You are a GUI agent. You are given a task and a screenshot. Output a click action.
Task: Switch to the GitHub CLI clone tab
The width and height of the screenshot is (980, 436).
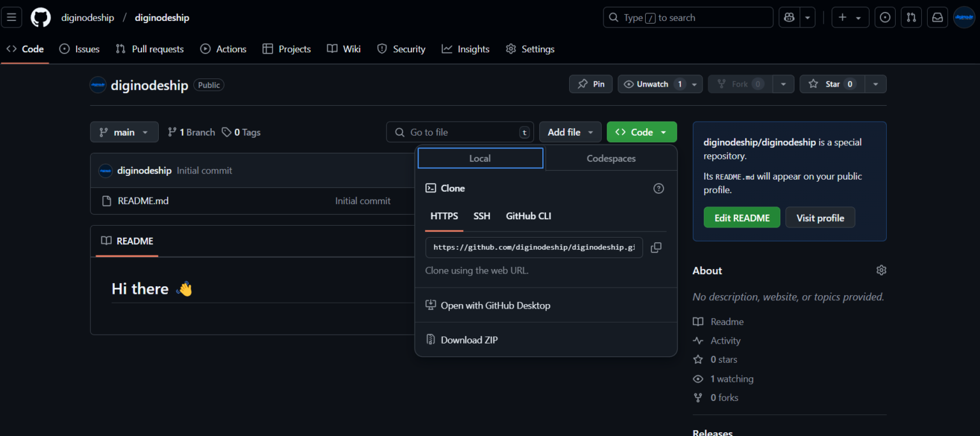[x=528, y=216]
